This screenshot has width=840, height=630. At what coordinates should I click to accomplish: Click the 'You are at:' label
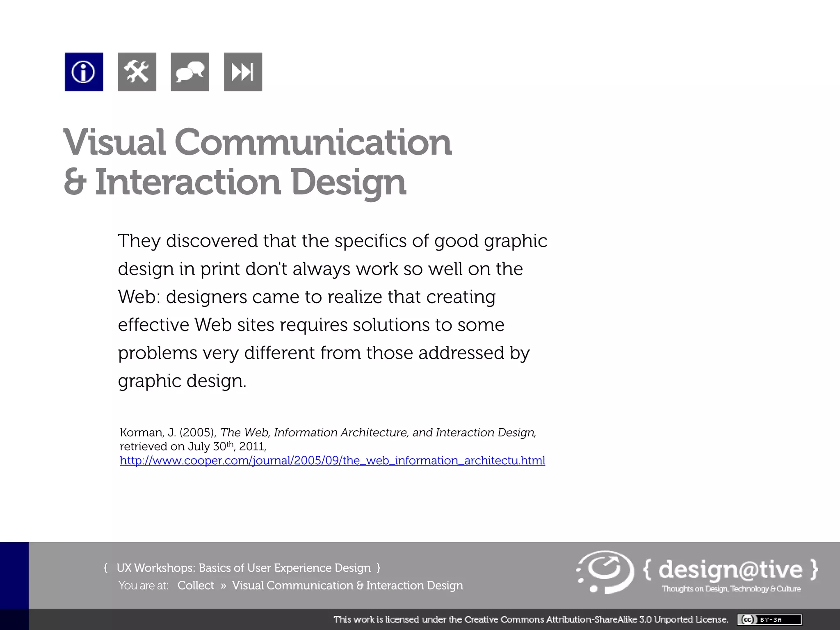143,586
